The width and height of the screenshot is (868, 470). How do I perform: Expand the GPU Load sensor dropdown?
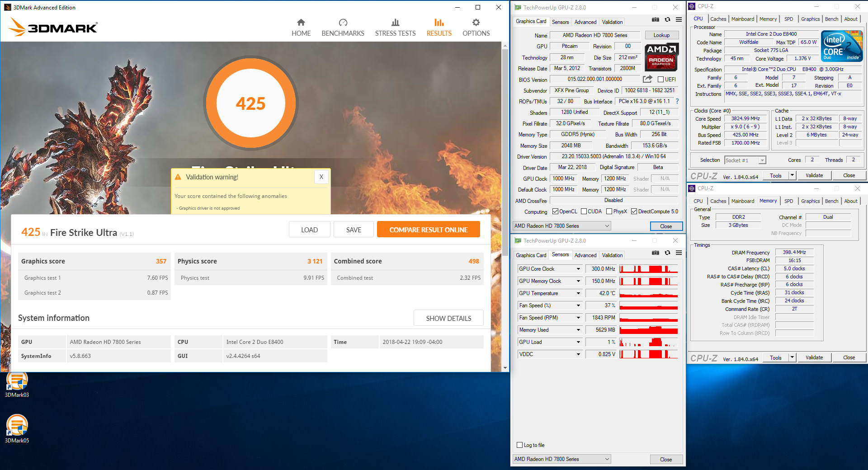click(x=578, y=342)
